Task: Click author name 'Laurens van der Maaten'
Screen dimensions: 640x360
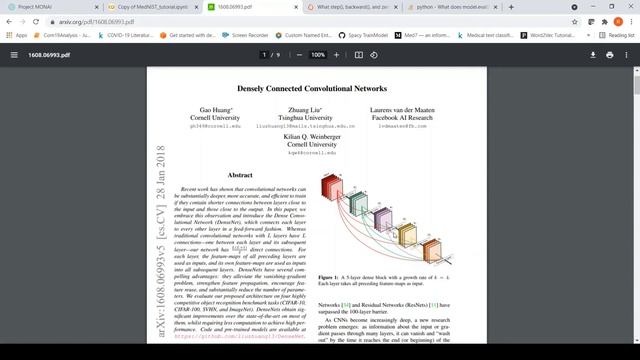Action: pyautogui.click(x=402, y=110)
